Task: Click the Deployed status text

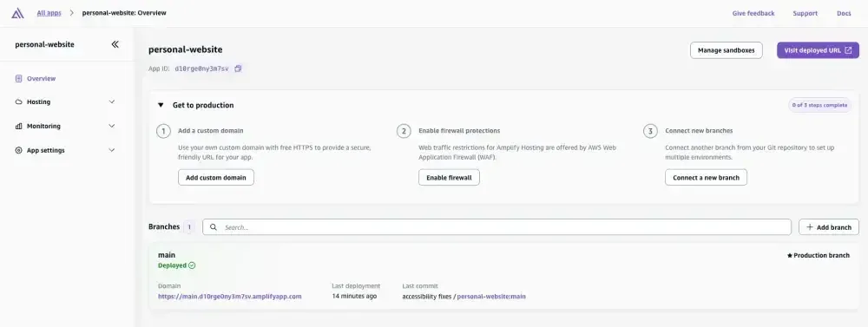Action: click(172, 265)
